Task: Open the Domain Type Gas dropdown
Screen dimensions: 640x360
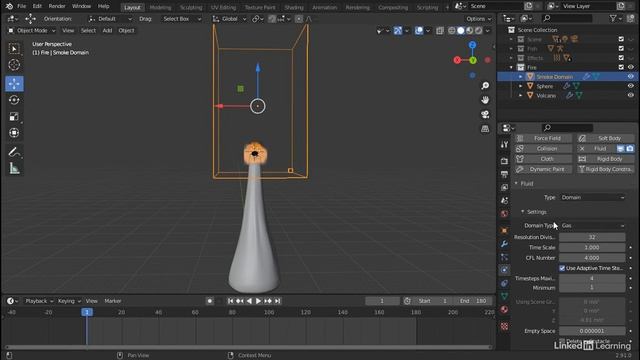Action: point(592,226)
